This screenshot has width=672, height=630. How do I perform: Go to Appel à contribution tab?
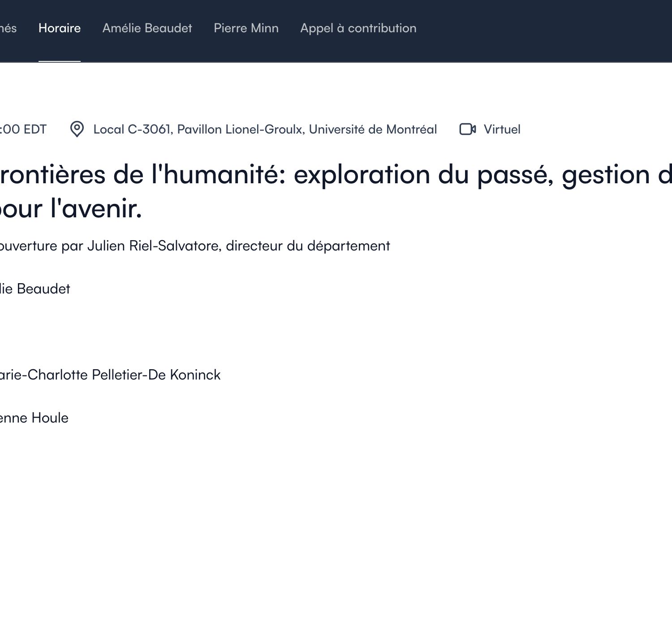pyautogui.click(x=358, y=28)
